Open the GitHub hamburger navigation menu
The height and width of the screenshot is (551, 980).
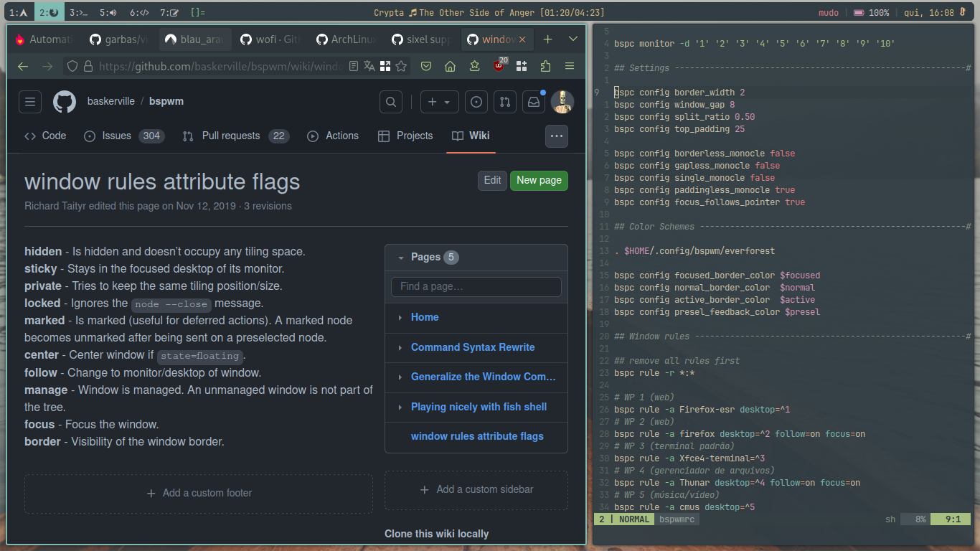(30, 102)
